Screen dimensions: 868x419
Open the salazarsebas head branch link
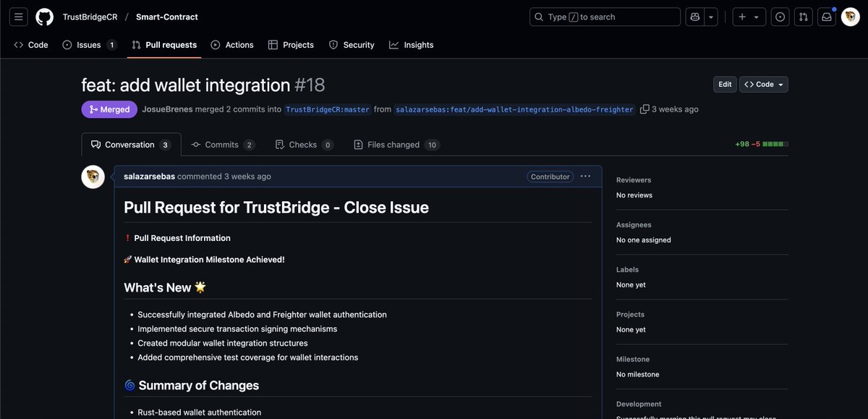[514, 109]
